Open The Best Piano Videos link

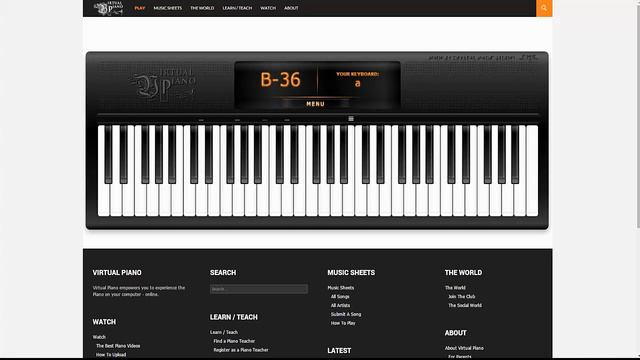pyautogui.click(x=118, y=346)
